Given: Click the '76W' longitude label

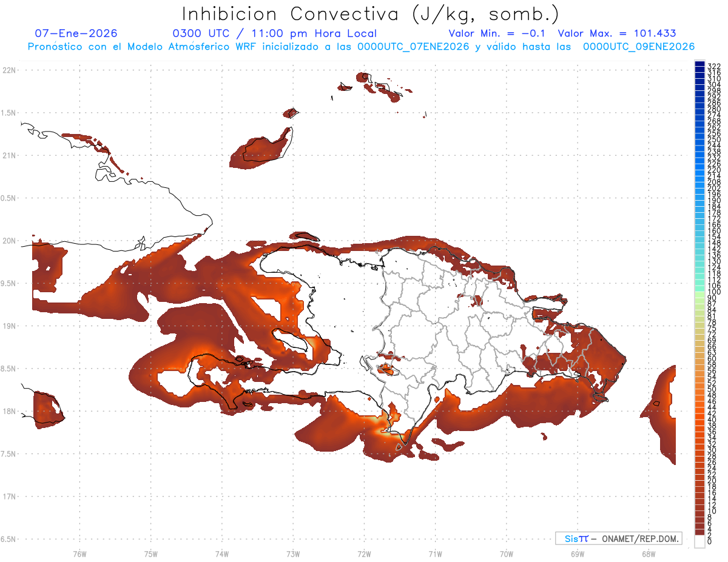Looking at the screenshot, I should (79, 554).
